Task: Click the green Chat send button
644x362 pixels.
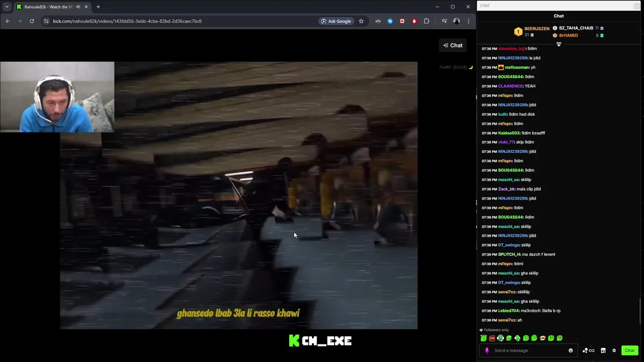Action: click(629, 350)
